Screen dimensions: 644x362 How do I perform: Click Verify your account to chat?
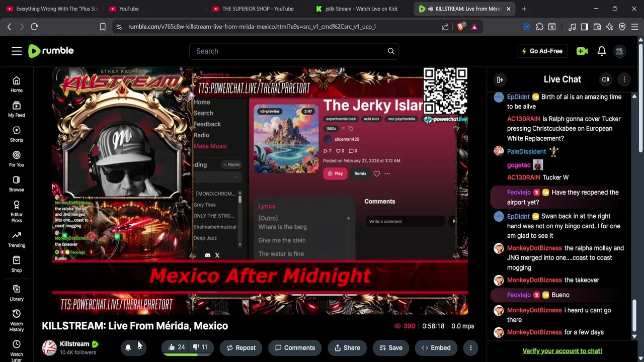pos(562,351)
